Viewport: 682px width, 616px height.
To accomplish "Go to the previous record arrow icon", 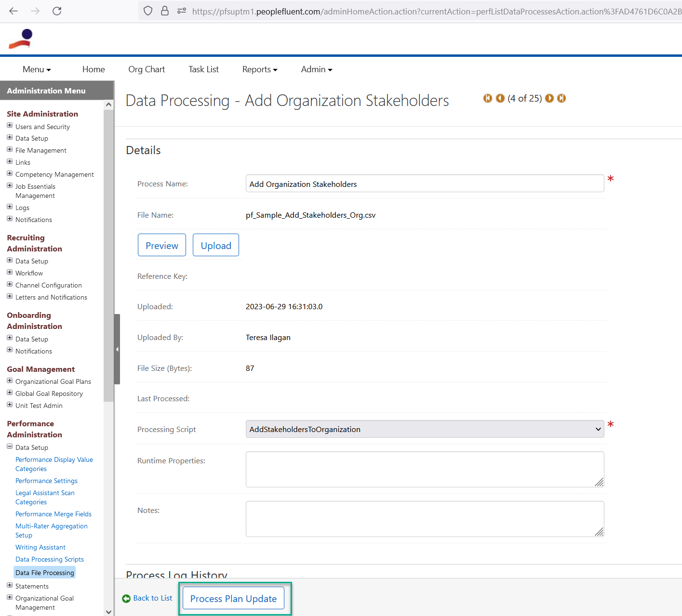I will (x=500, y=98).
